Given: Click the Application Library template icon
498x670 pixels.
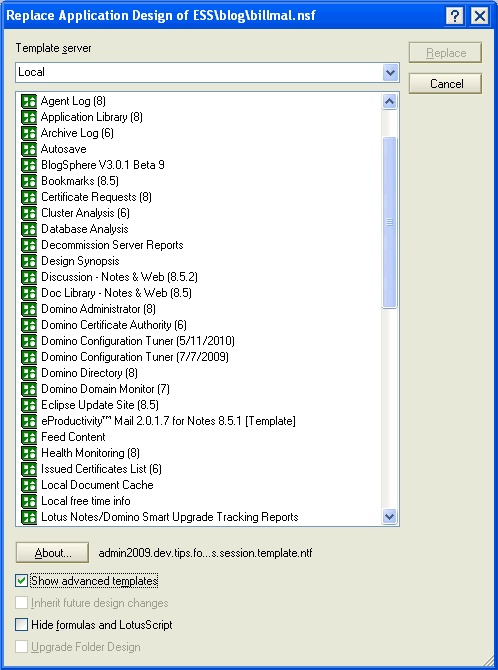Looking at the screenshot, I should click(x=29, y=117).
